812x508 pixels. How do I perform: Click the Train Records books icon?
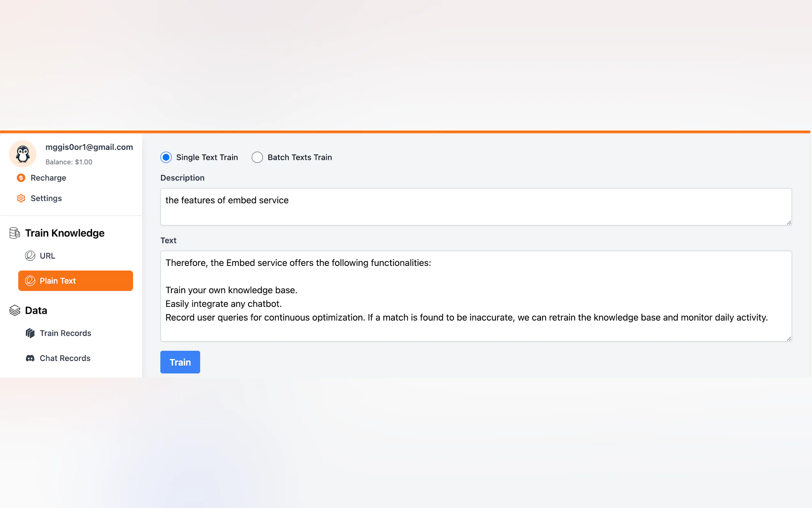click(30, 333)
